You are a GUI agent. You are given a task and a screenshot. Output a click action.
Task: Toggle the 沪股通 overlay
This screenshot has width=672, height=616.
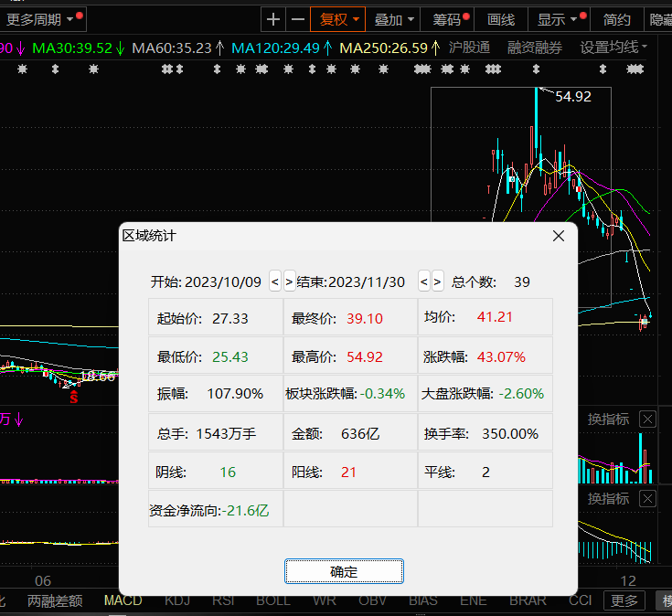[469, 47]
